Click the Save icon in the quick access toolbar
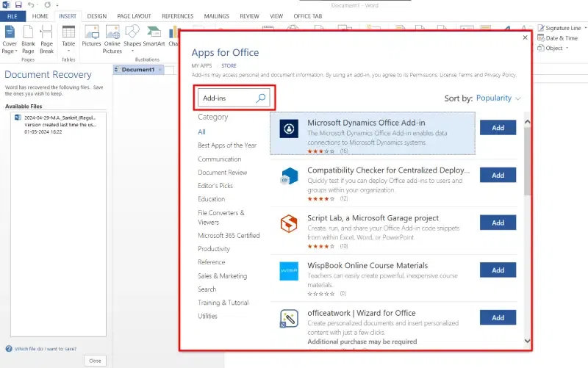588x368 pixels. (x=18, y=5)
